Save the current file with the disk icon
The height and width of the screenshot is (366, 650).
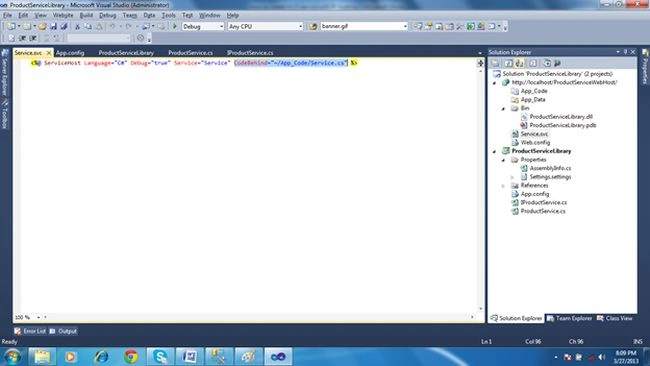(x=53, y=26)
